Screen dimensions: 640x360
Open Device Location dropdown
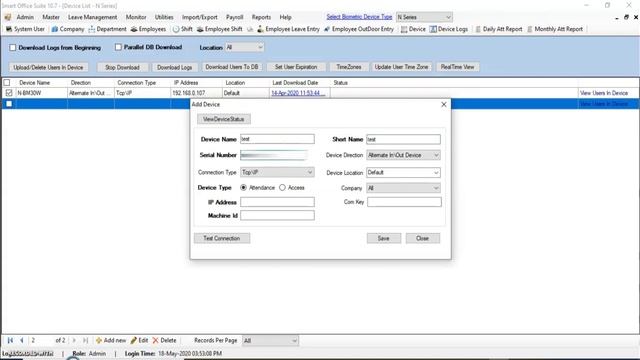click(403, 172)
